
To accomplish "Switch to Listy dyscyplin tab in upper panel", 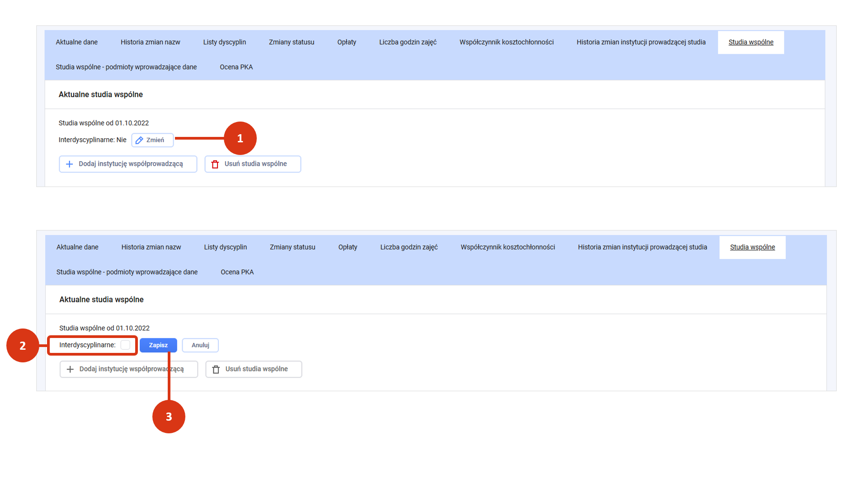I will click(224, 42).
